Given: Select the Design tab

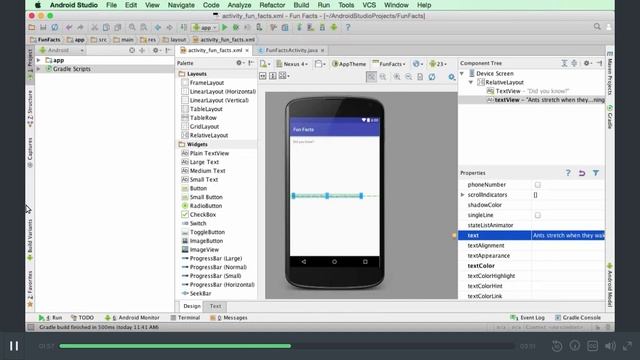Looking at the screenshot, I should [192, 306].
